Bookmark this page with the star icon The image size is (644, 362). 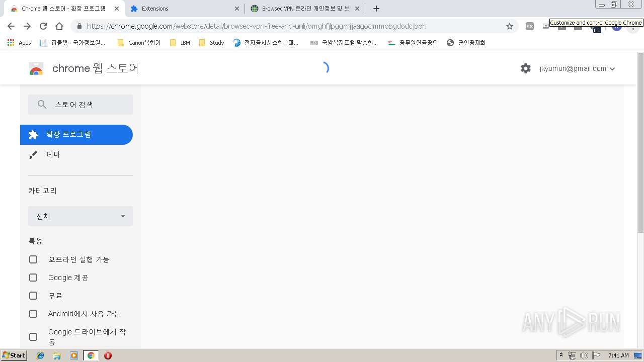click(x=510, y=26)
